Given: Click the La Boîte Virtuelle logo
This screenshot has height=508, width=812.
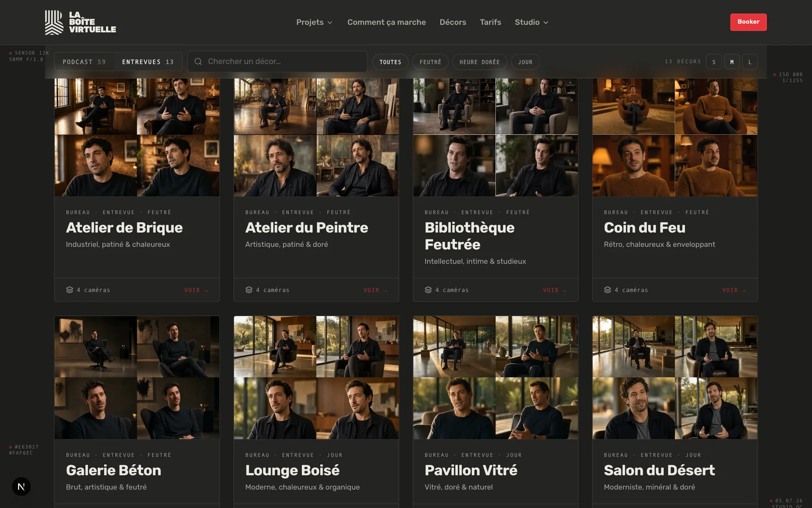Looking at the screenshot, I should pyautogui.click(x=80, y=22).
